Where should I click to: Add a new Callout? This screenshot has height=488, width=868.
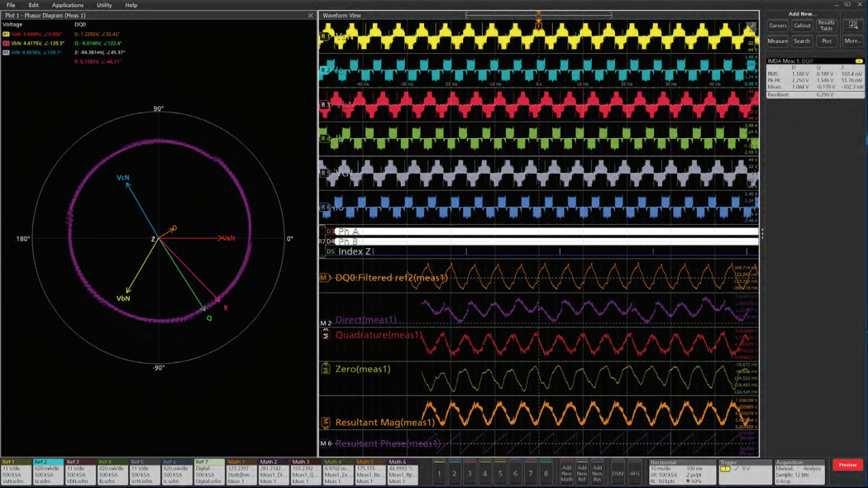coord(802,26)
